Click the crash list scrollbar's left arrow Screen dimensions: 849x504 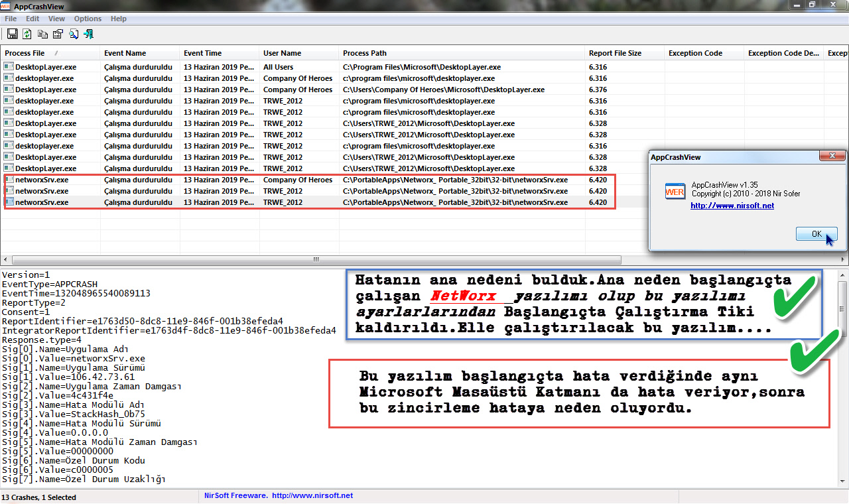(x=6, y=259)
